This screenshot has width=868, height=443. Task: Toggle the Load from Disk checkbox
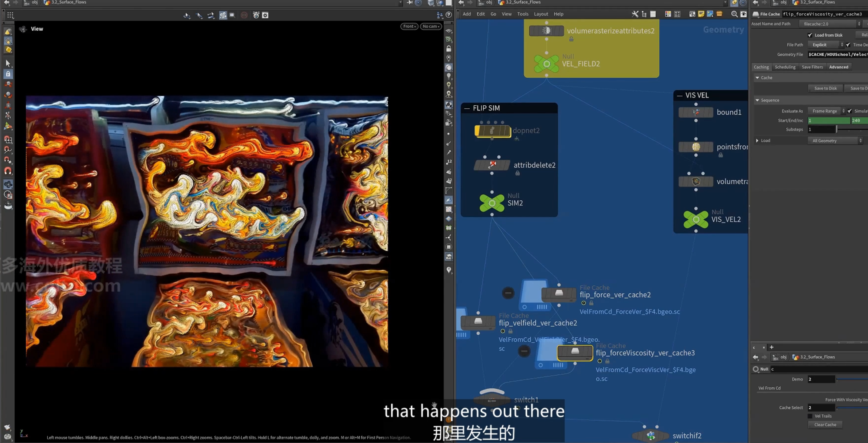click(810, 35)
